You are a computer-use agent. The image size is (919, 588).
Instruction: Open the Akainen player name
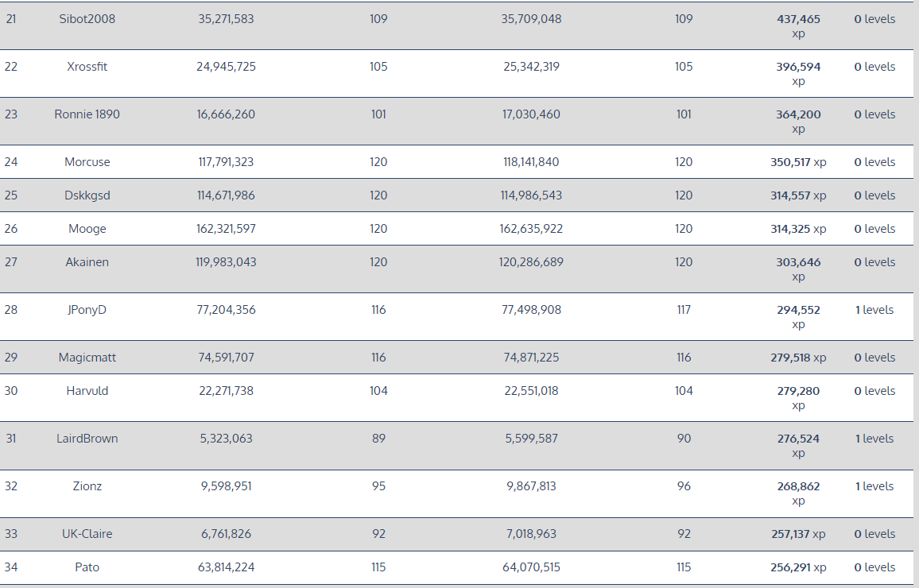tap(87, 262)
